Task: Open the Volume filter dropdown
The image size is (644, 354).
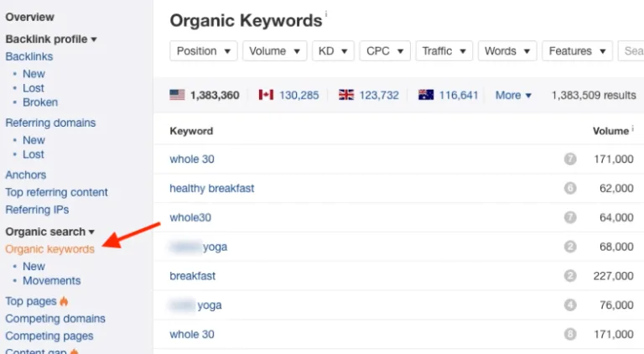Action: pos(274,51)
